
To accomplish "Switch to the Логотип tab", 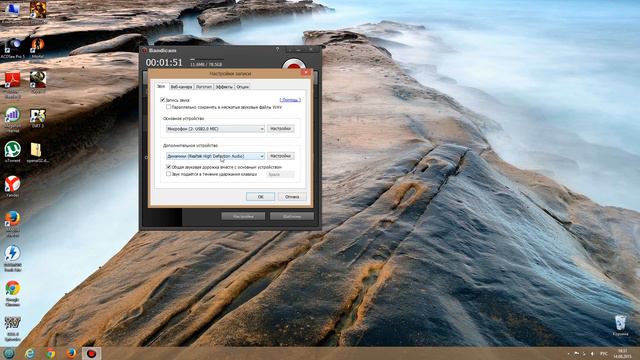I will point(204,87).
